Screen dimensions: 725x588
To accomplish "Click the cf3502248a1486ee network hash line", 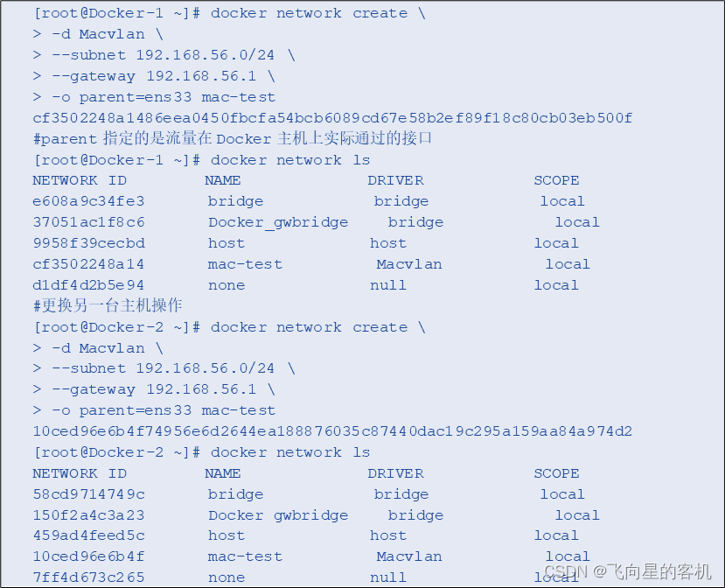I will coord(332,118).
